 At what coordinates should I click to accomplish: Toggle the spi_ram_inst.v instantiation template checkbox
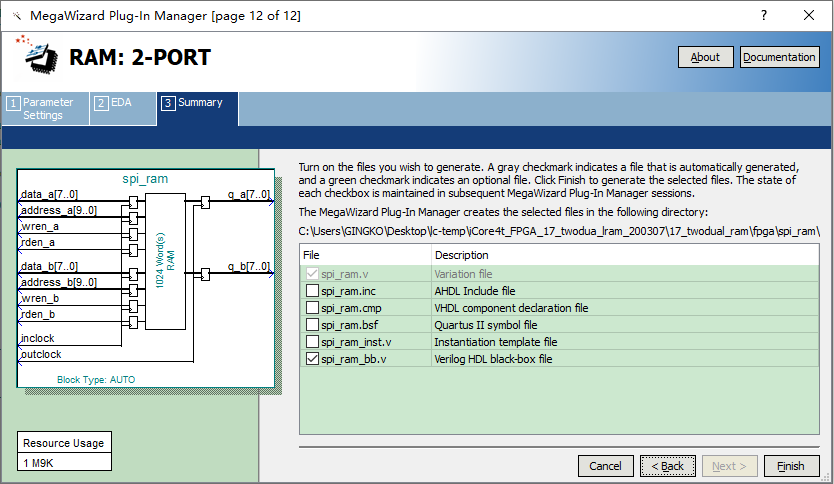coord(313,341)
